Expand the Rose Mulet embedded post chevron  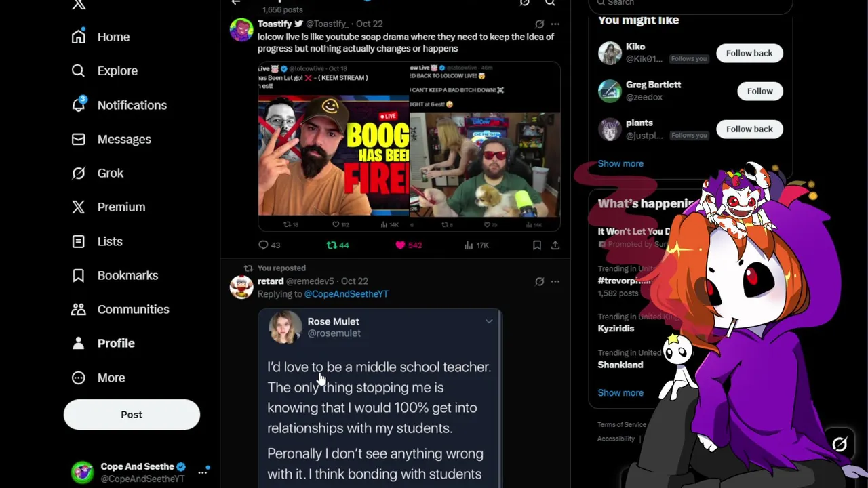488,321
